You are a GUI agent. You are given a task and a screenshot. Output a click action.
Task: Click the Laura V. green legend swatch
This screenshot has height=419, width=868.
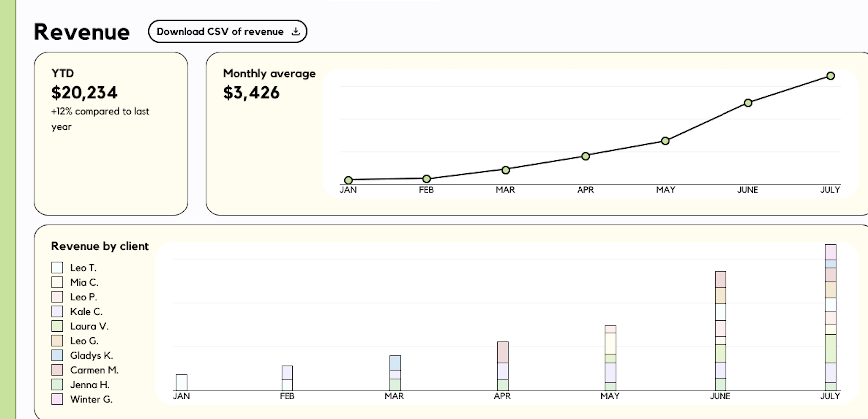point(57,326)
